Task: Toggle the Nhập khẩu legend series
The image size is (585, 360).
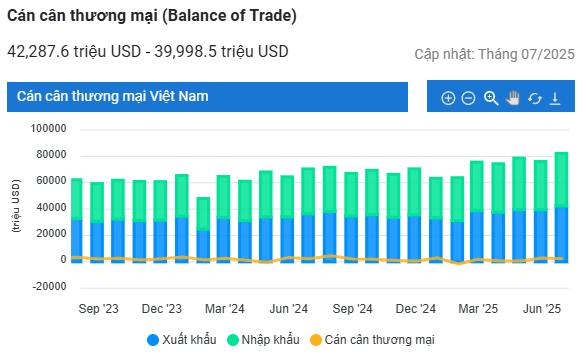Action: (263, 340)
